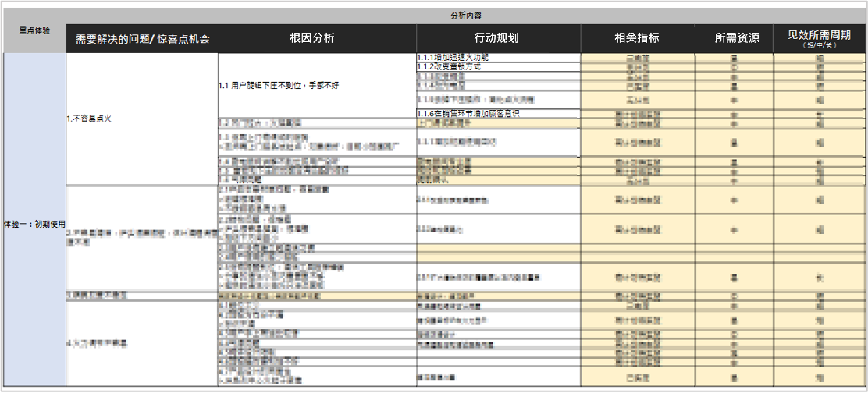Select the 相关指标 column header
The width and height of the screenshot is (868, 393).
click(x=638, y=38)
